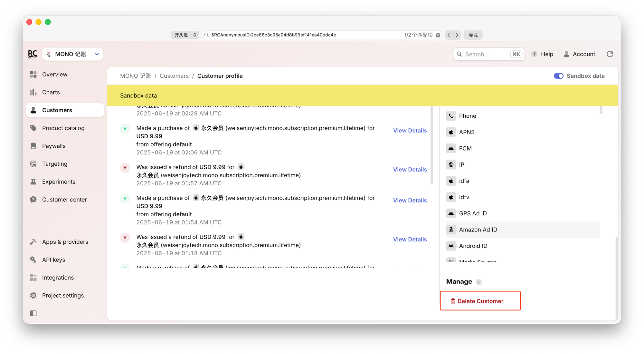Screen dimensions: 644x354
Task: Click the Customers breadcrumb link
Action: pyautogui.click(x=174, y=76)
